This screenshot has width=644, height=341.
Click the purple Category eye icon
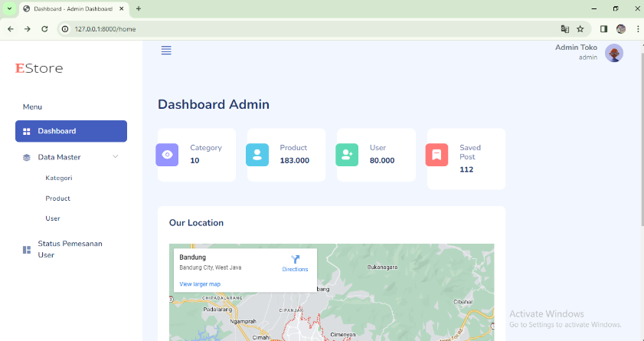pyautogui.click(x=167, y=155)
